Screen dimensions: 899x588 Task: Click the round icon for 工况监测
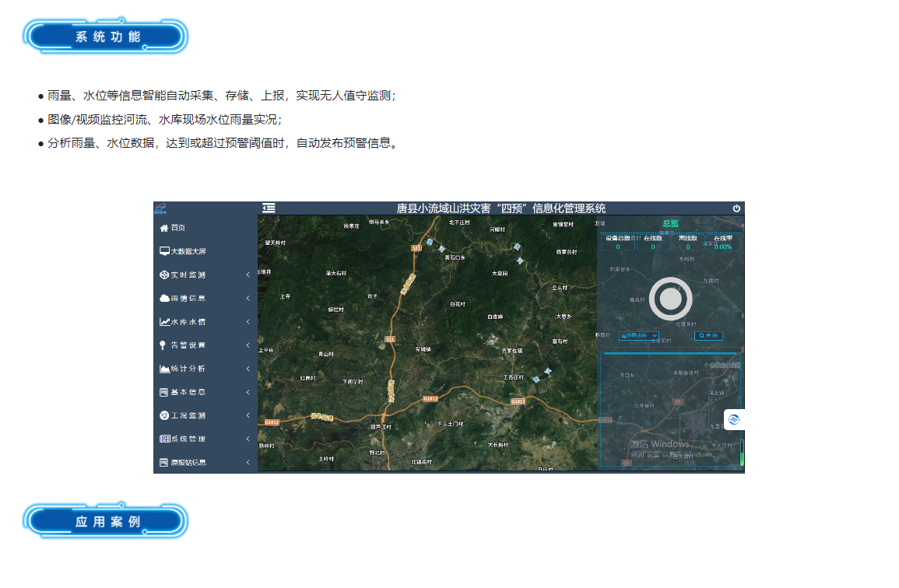pos(163,415)
